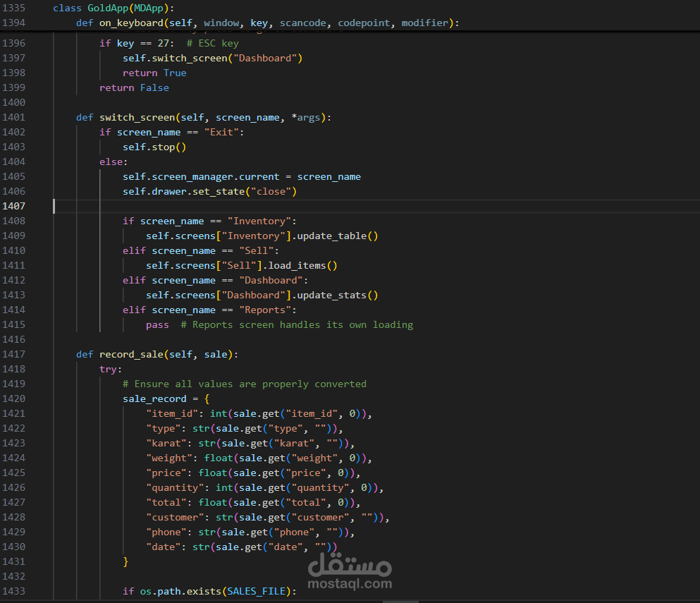The height and width of the screenshot is (603, 700).
Task: Click the "Reports" string on line 1414
Action: coord(265,310)
